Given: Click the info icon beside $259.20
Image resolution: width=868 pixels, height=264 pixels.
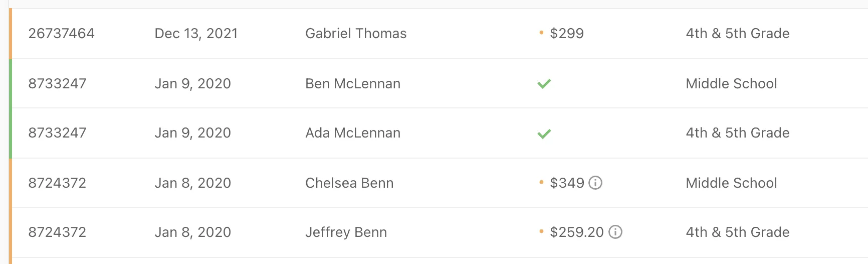Looking at the screenshot, I should click(x=615, y=232).
